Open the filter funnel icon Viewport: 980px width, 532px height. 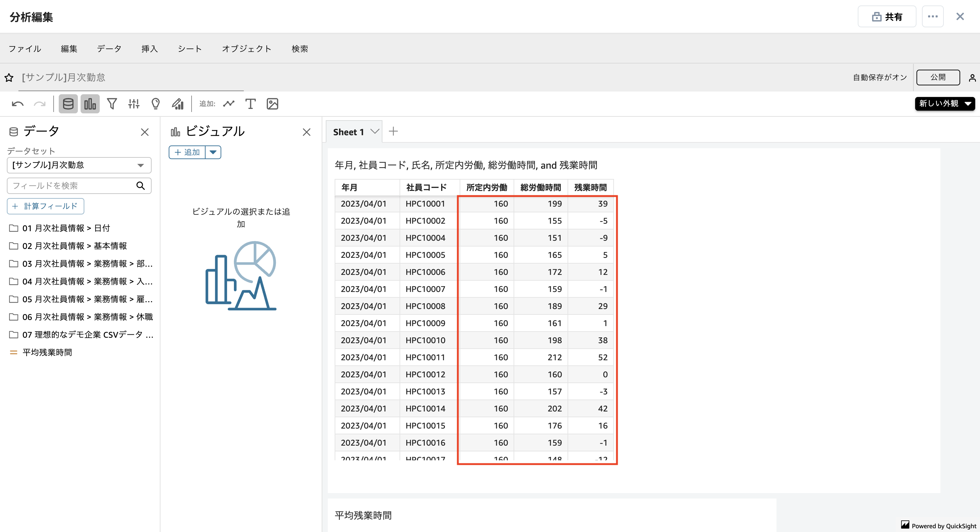click(112, 103)
